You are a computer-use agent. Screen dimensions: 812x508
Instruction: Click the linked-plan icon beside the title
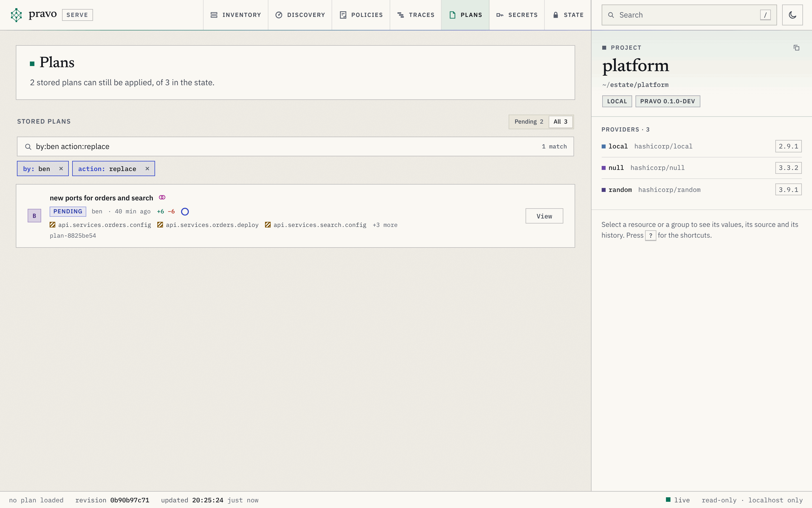162,198
